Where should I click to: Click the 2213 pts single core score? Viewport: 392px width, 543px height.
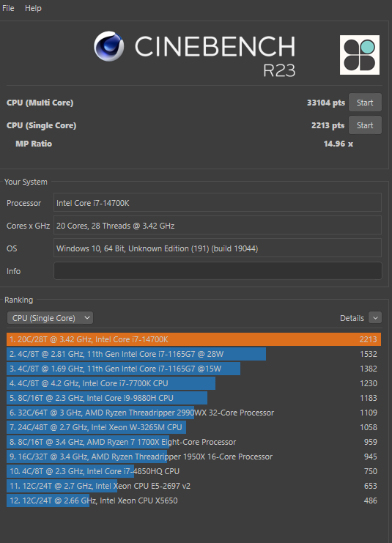328,125
